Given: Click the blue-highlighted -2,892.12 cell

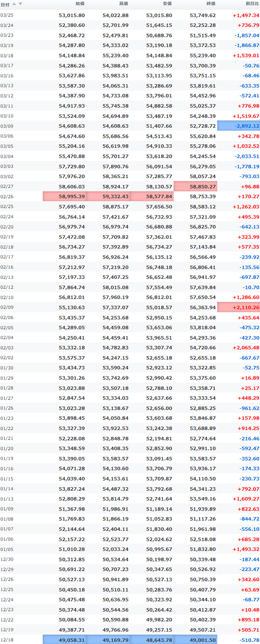Looking at the screenshot, I should tap(239, 126).
